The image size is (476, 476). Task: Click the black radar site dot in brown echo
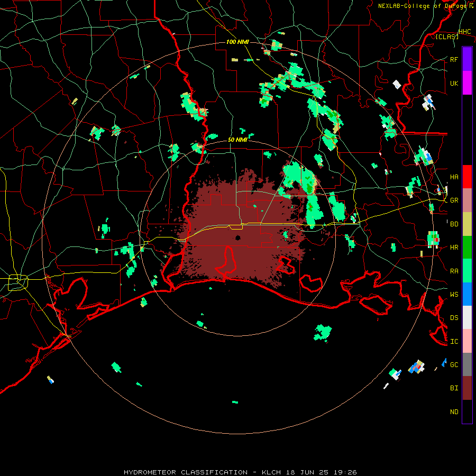click(x=238, y=237)
